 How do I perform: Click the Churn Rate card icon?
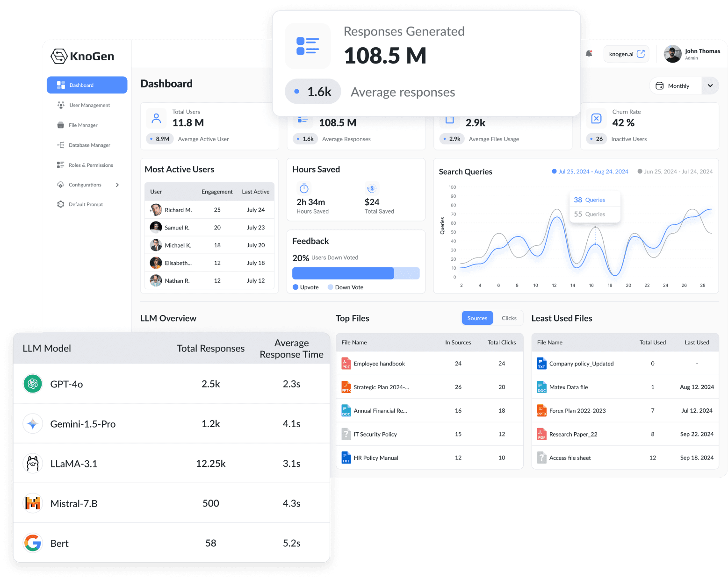596,119
